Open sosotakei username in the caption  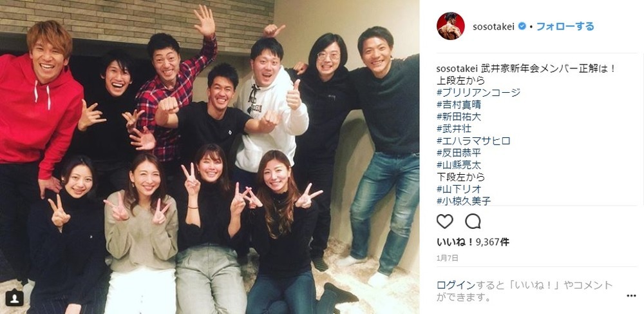[x=455, y=68]
